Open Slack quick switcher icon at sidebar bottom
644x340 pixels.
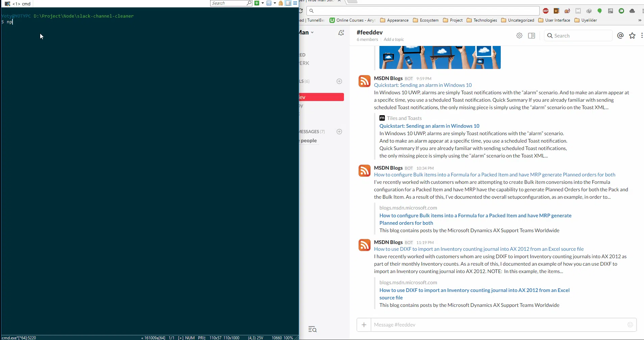(x=313, y=329)
